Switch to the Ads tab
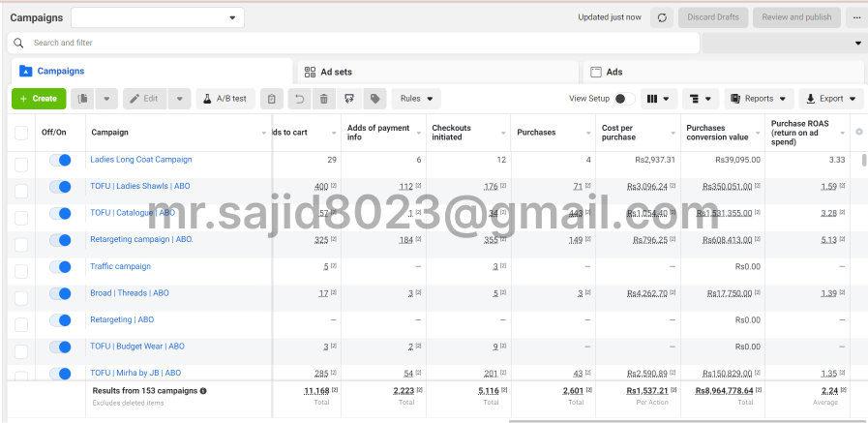The width and height of the screenshot is (868, 423). [x=614, y=72]
